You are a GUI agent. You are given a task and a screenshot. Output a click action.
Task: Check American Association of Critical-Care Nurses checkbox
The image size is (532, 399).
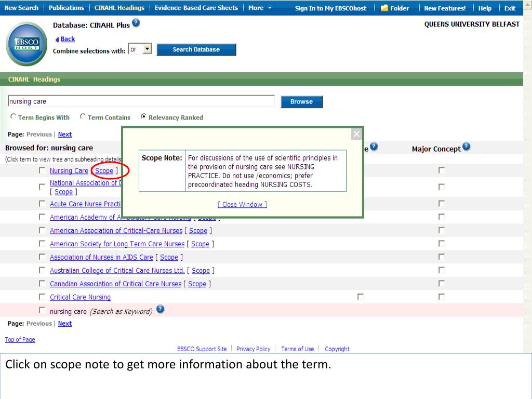[x=42, y=230]
